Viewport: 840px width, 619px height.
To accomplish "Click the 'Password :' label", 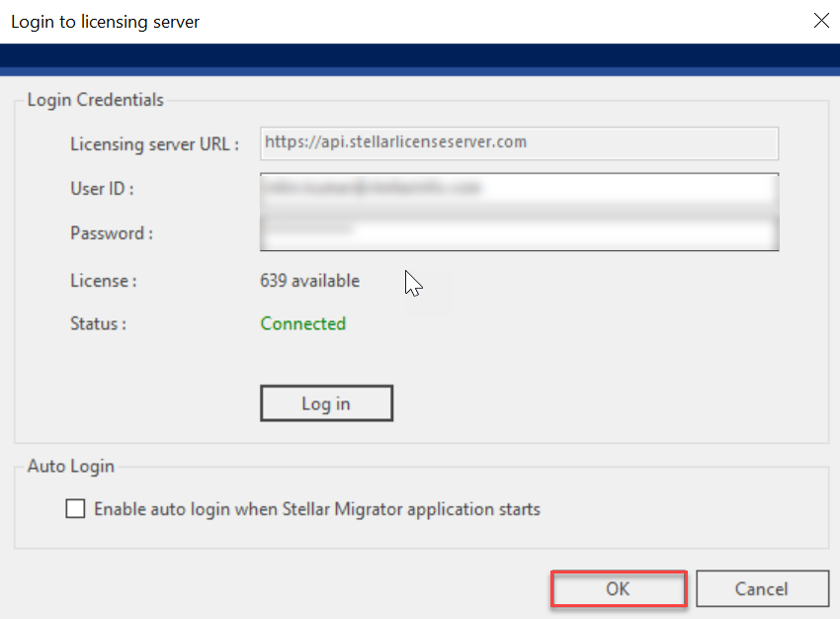I will pos(112,233).
